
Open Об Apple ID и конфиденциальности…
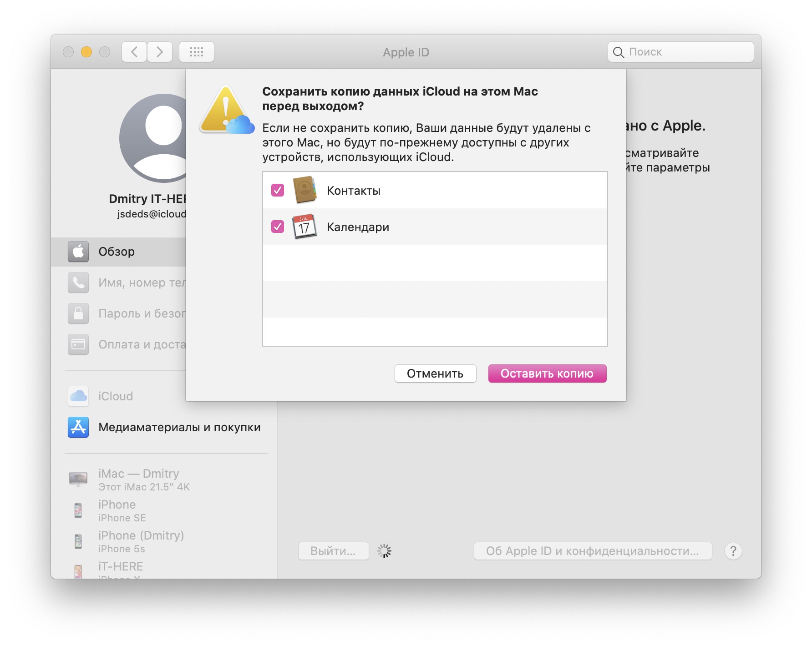click(x=593, y=551)
